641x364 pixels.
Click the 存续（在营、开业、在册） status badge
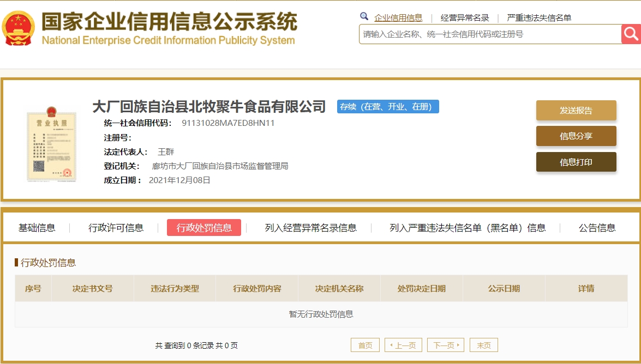pyautogui.click(x=388, y=107)
